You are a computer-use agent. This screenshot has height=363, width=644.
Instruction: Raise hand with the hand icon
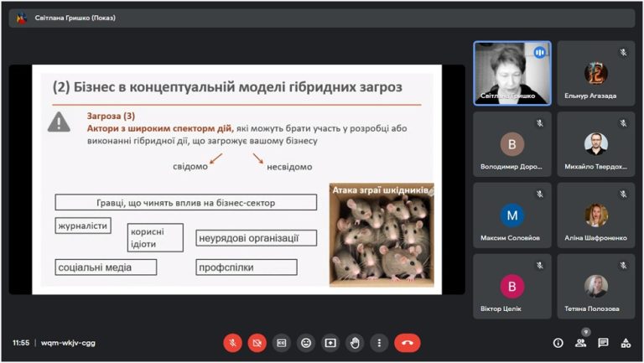click(x=355, y=343)
